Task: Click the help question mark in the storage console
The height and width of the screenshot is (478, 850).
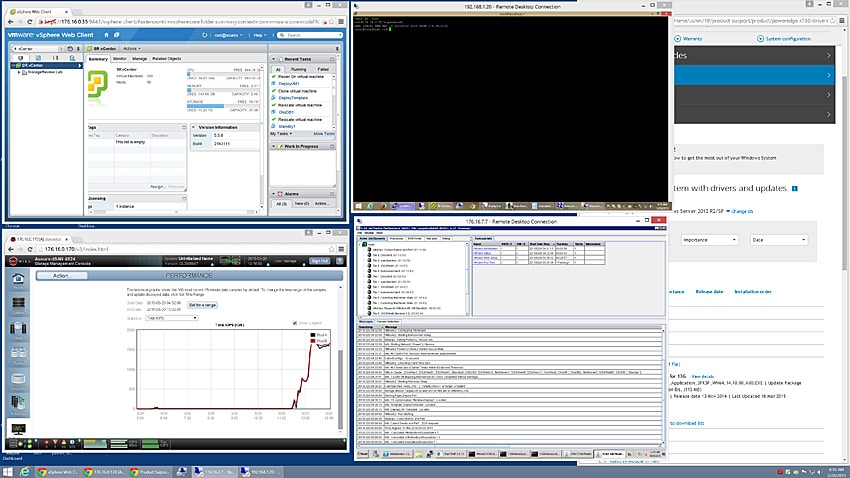Action: tap(340, 261)
